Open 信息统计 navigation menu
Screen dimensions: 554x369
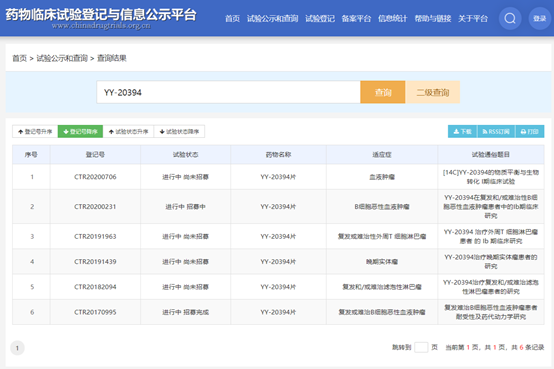point(393,18)
